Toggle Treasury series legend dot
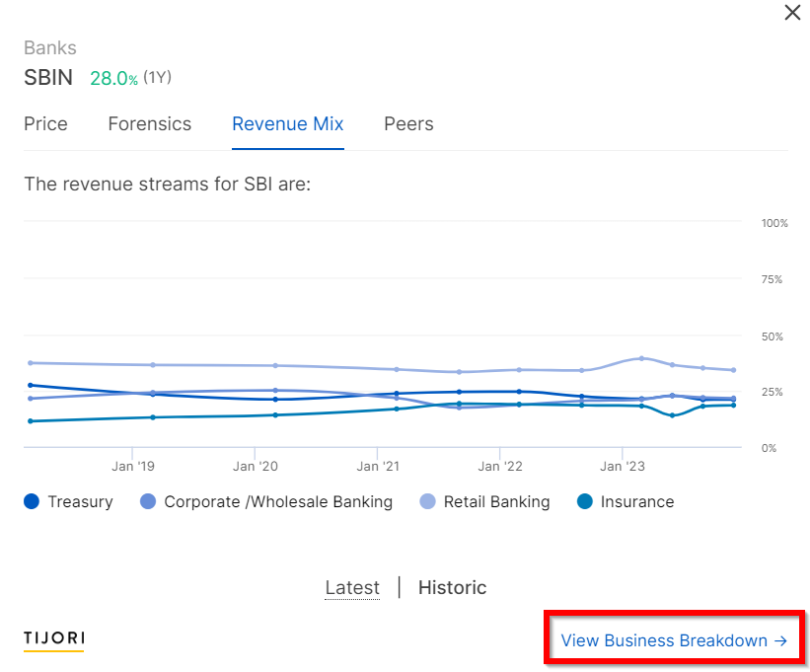Screen dimensions: 810x672 [x=32, y=501]
